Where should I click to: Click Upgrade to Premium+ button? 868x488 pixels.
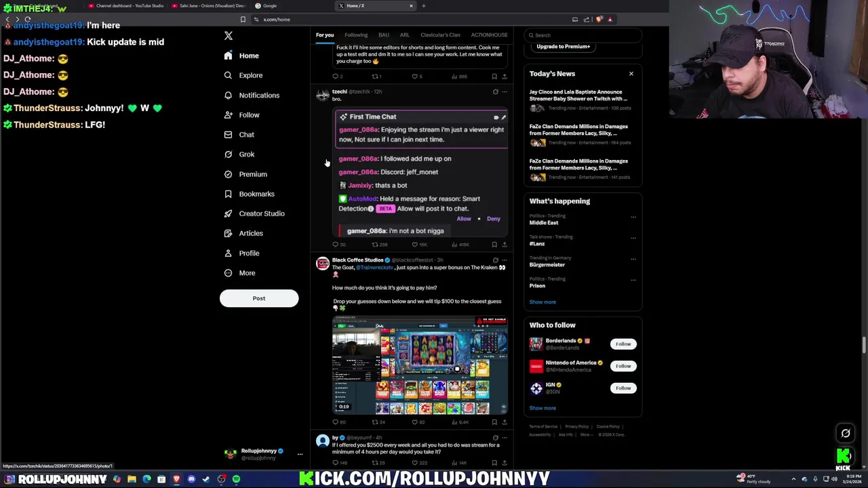tap(563, 47)
